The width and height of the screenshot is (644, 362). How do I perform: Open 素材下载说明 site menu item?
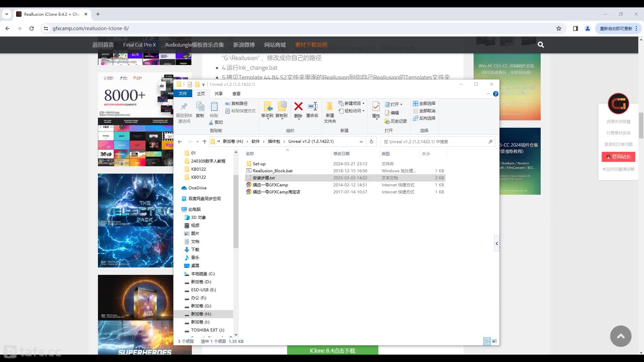click(x=311, y=45)
